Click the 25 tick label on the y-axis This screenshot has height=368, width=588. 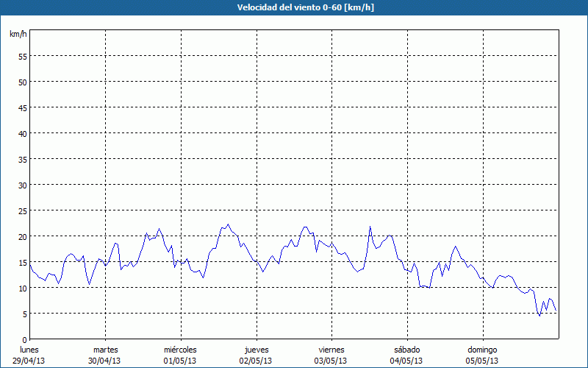tap(22, 211)
